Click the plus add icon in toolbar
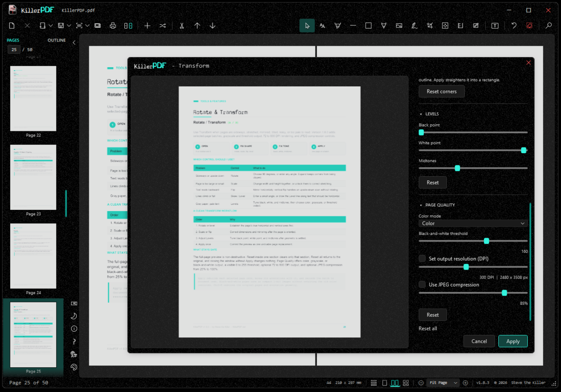The image size is (561, 392). pos(147,26)
